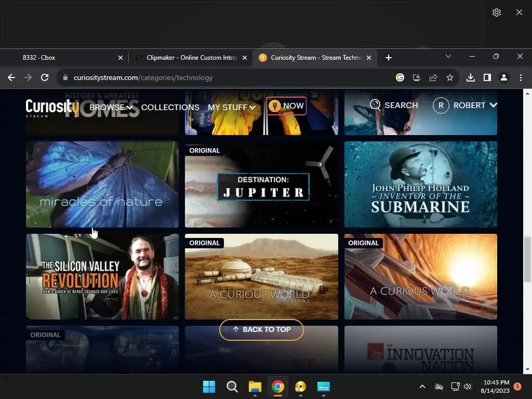Open Destination: Jupiter thumbnail
The width and height of the screenshot is (532, 399).
tap(261, 184)
